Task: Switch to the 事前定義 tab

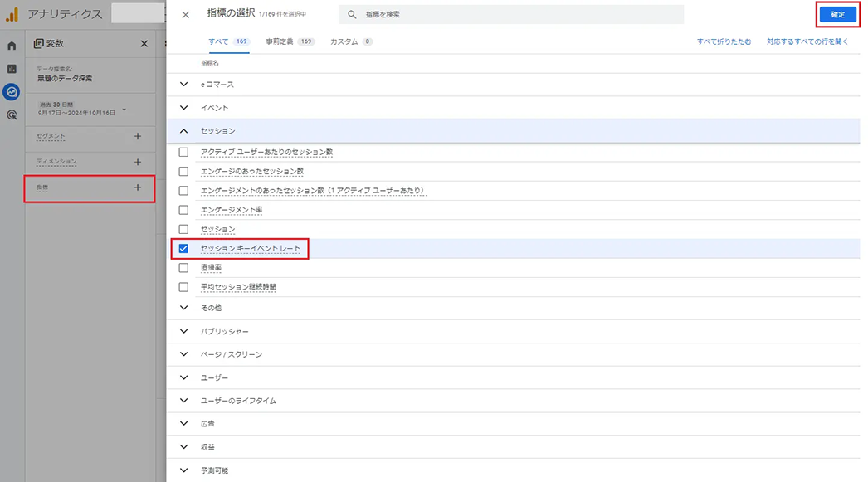Action: coord(290,42)
